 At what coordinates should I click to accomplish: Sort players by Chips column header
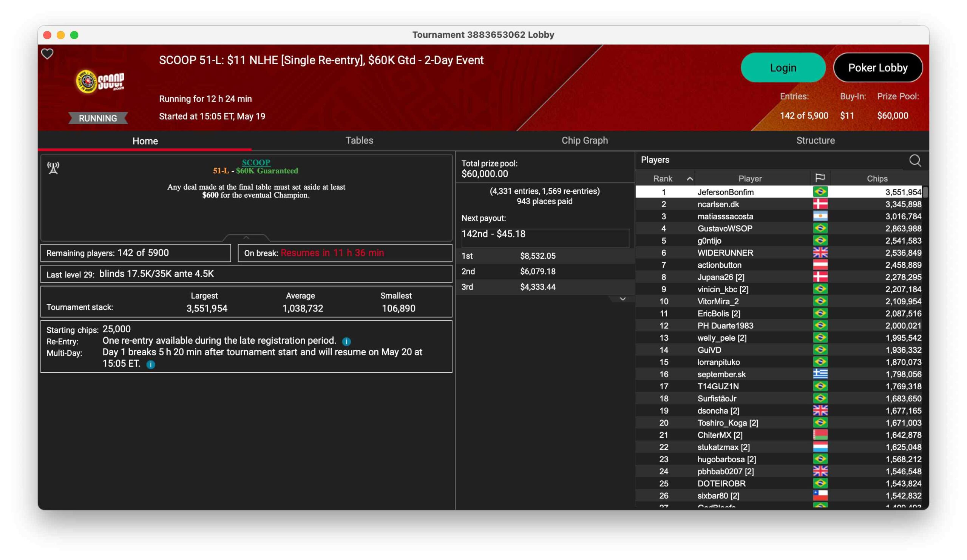(x=877, y=179)
